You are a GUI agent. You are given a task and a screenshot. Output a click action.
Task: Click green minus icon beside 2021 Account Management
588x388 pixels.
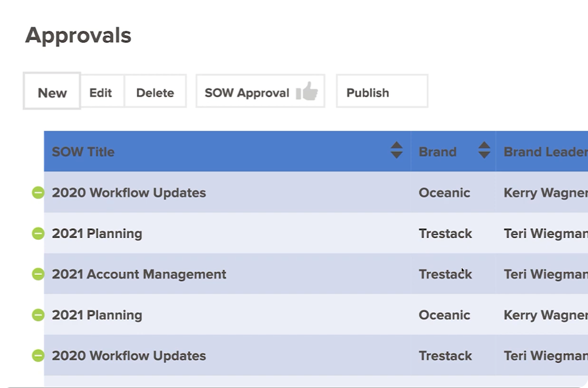point(38,274)
